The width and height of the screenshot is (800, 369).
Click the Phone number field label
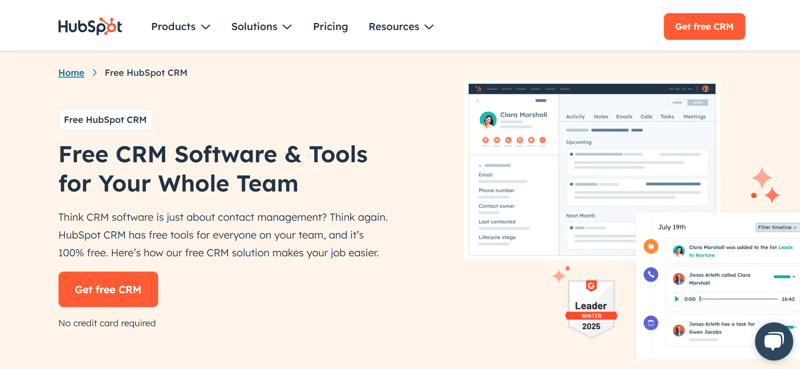point(496,190)
